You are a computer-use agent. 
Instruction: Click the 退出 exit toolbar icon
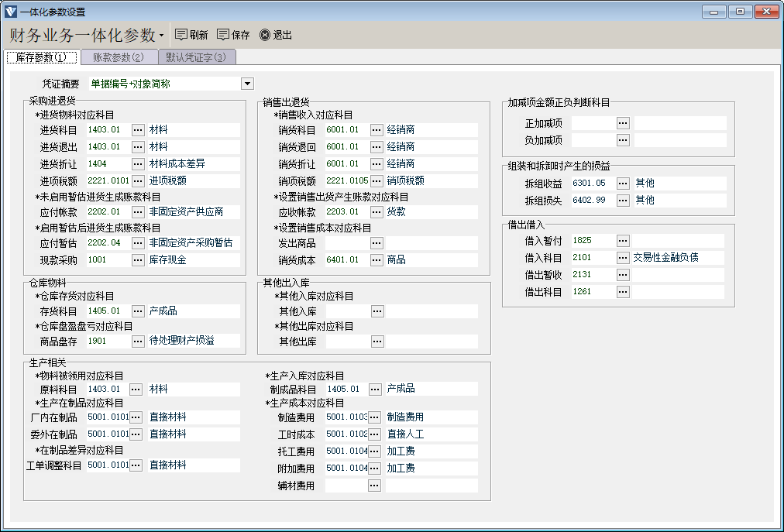point(265,35)
